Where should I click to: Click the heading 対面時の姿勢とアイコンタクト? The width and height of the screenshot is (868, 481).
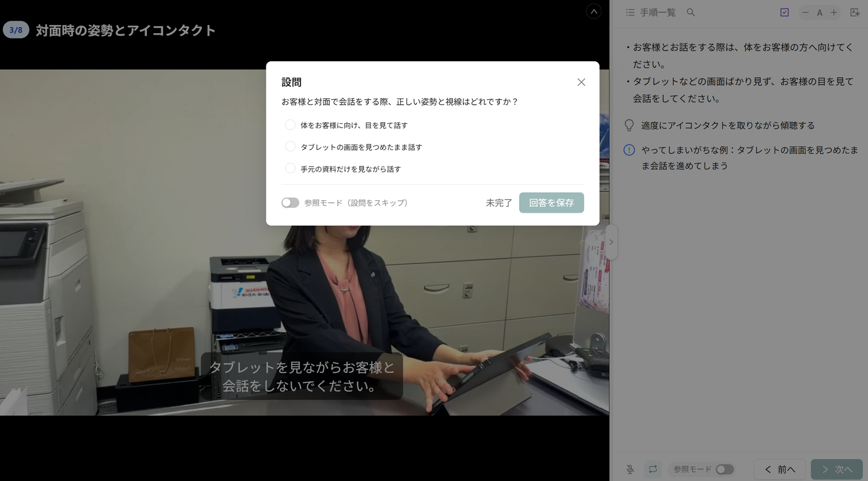126,30
